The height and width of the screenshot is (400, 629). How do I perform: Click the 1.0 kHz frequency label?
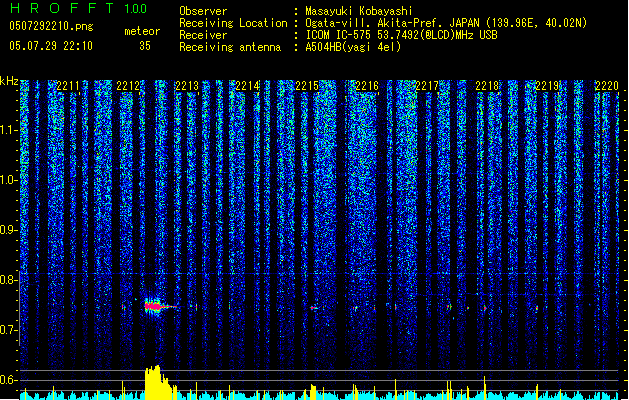click(9, 180)
